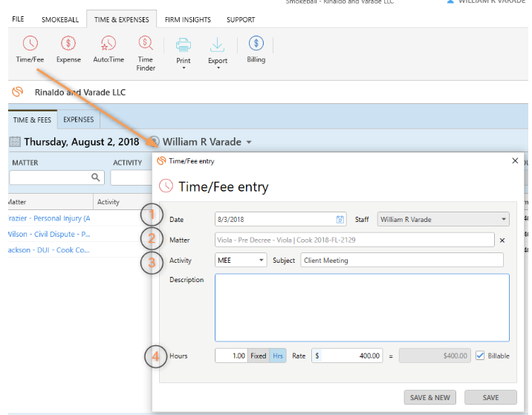Open the FILE menu

(x=18, y=19)
